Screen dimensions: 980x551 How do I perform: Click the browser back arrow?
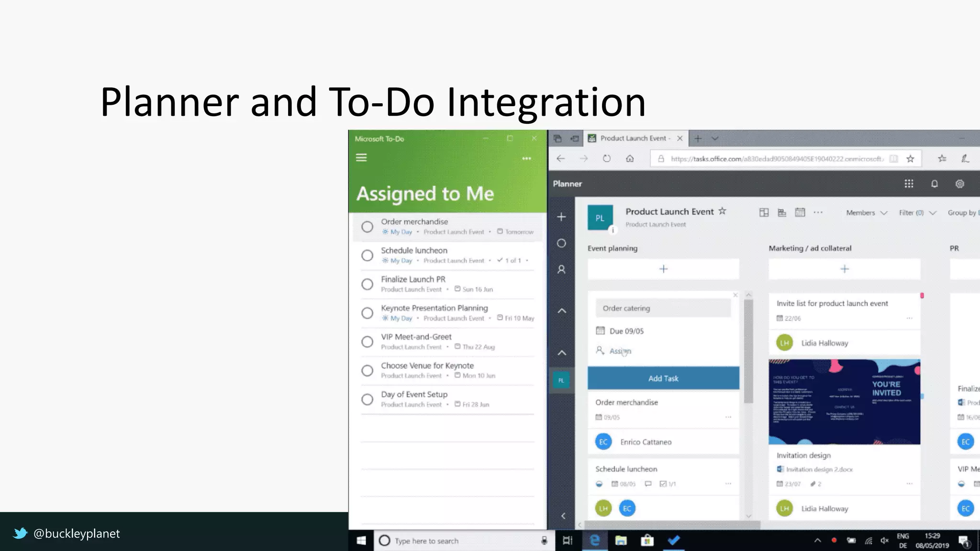coord(561,158)
